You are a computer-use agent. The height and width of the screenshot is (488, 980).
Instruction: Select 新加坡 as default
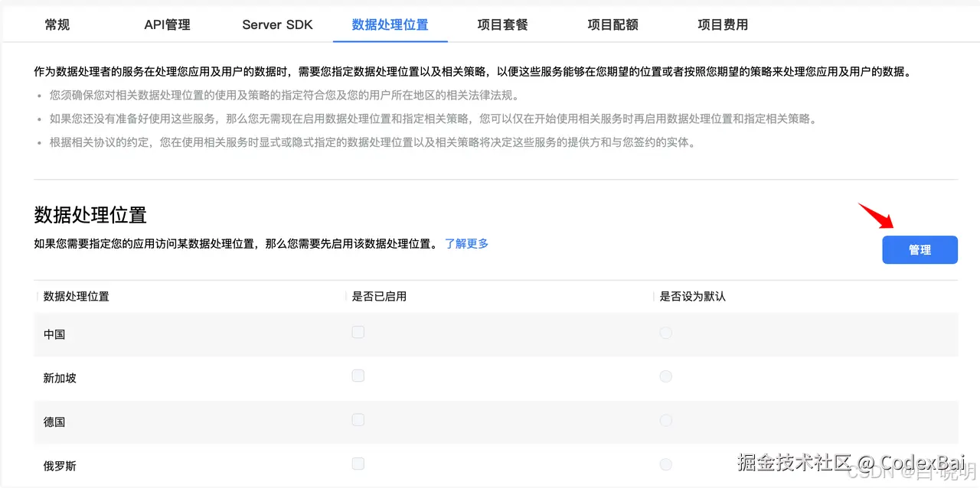(665, 376)
